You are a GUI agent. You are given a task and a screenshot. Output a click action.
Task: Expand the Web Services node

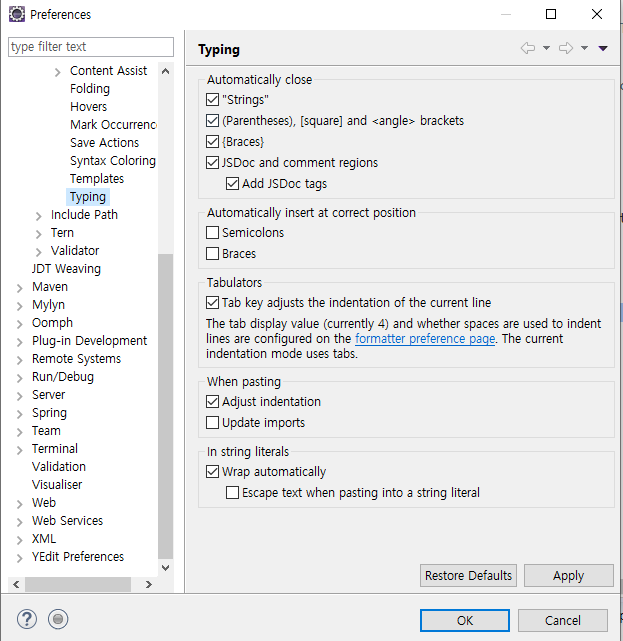(20, 522)
